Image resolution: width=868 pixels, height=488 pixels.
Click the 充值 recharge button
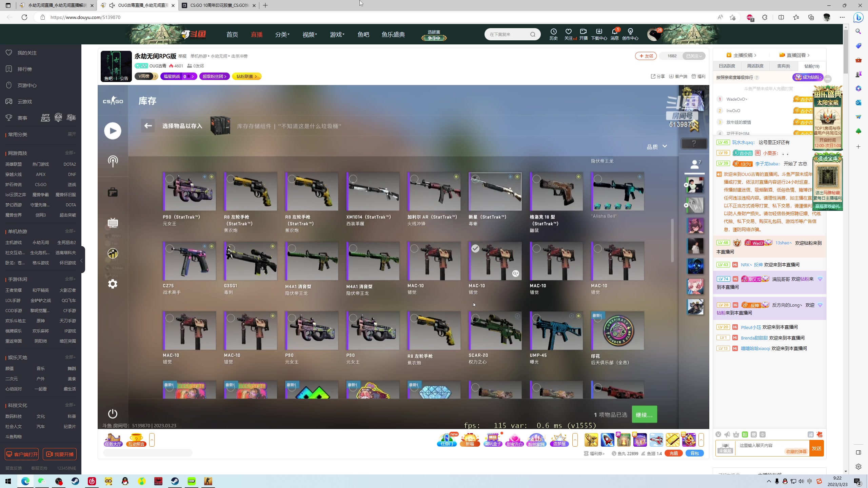click(674, 453)
